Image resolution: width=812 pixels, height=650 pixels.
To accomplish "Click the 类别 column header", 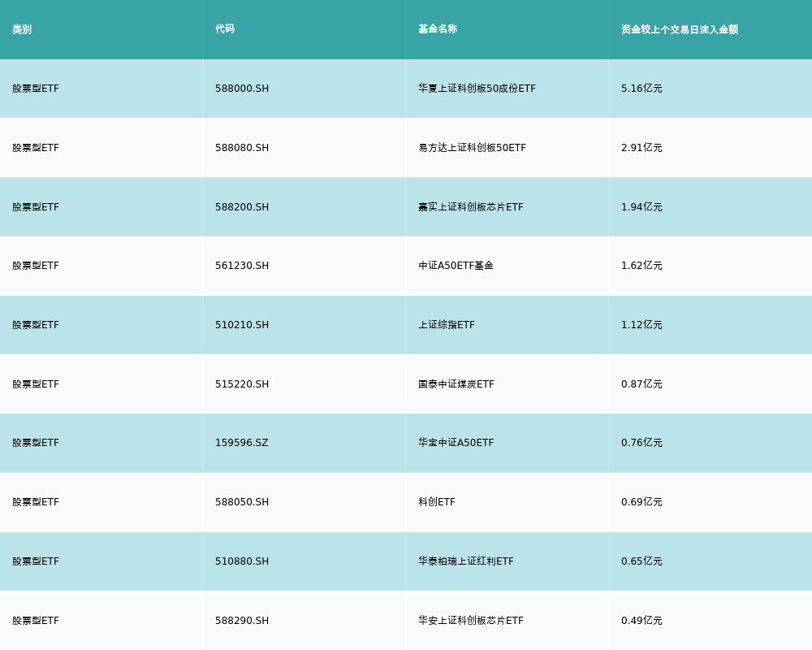I will click(x=22, y=29).
